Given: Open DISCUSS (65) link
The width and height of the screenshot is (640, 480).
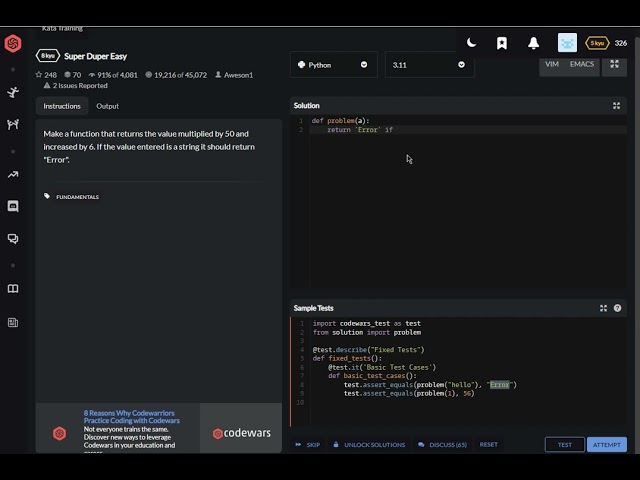Looking at the screenshot, I should coord(443,444).
